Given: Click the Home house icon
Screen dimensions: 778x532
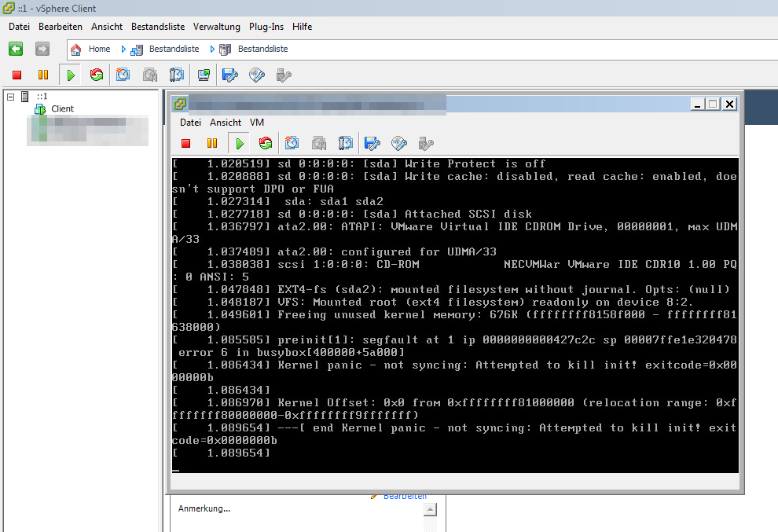Looking at the screenshot, I should pos(76,50).
